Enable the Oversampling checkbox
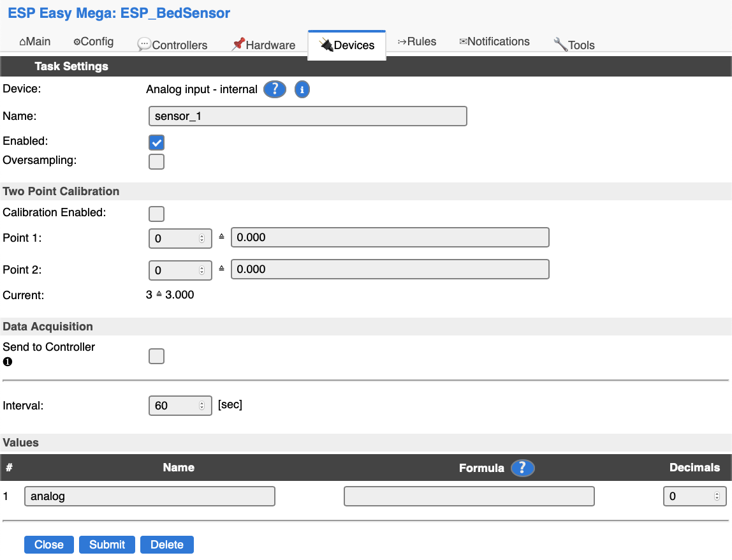732x560 pixels. [x=156, y=161]
